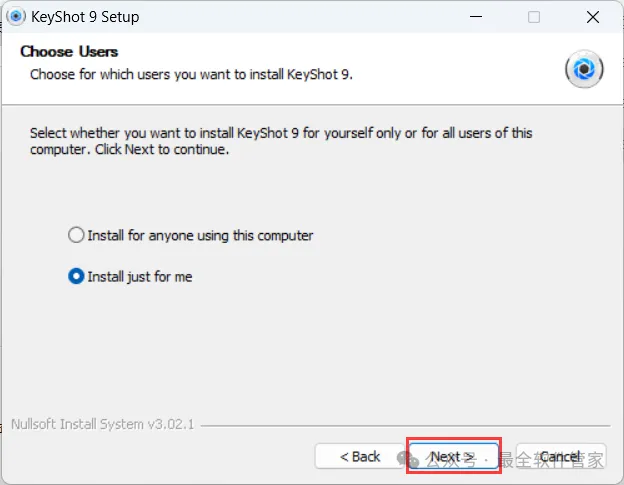The image size is (624, 485).
Task: Choose the 'Install just for me' radio circle
Action: (76, 276)
